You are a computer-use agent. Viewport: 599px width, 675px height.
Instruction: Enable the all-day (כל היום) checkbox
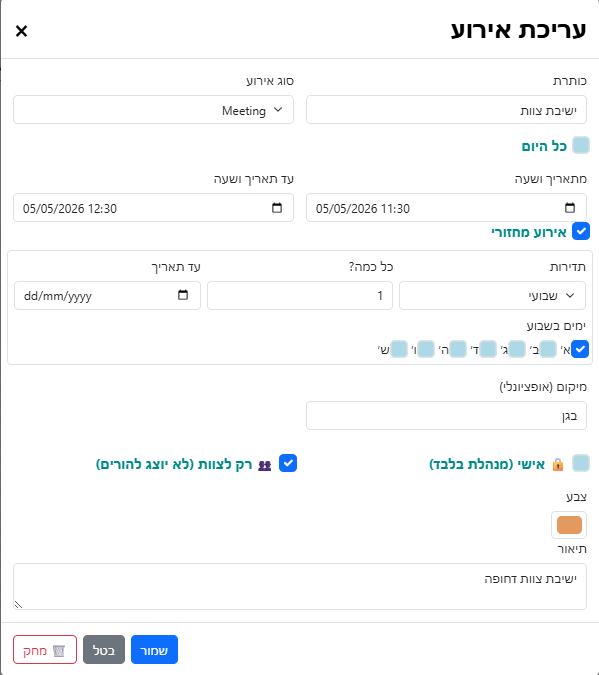point(580,145)
